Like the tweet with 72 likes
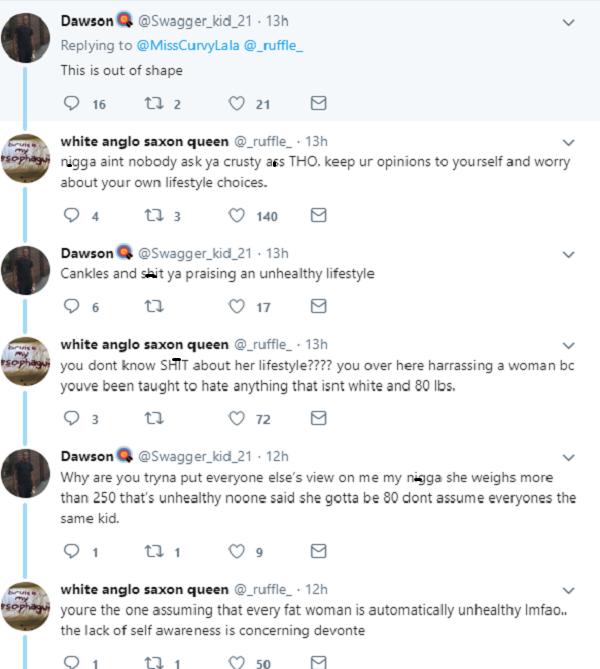 (x=238, y=419)
